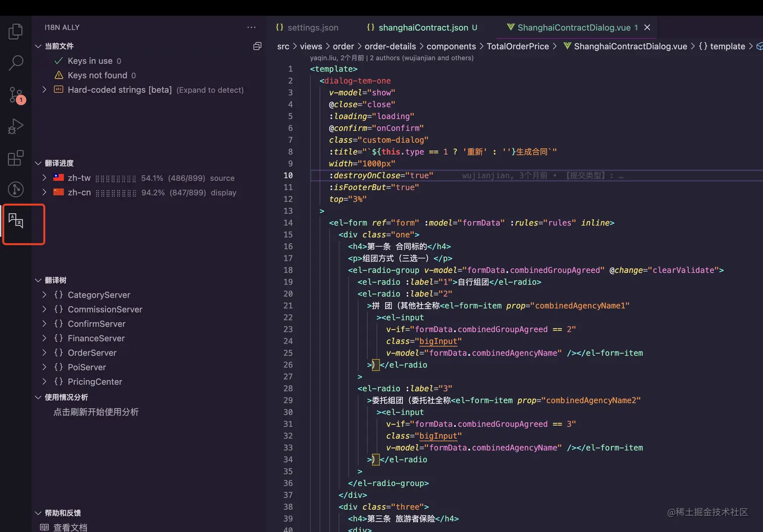Click the braces icon of CategoryServer
Viewport: 763px width, 532px height.
click(x=59, y=294)
